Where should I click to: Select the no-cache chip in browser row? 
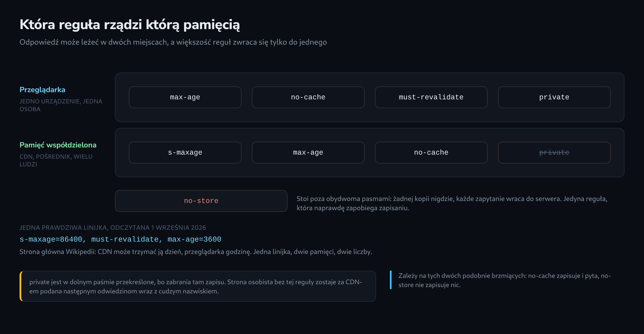308,97
